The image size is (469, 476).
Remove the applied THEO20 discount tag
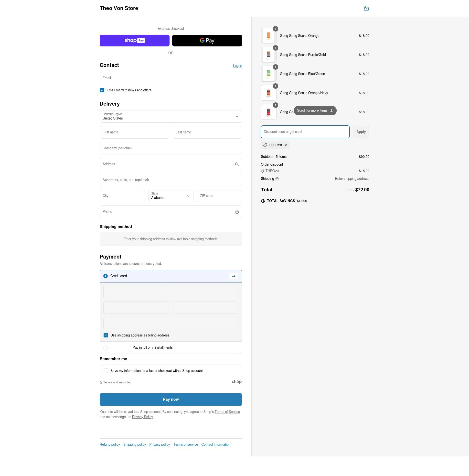click(x=286, y=145)
